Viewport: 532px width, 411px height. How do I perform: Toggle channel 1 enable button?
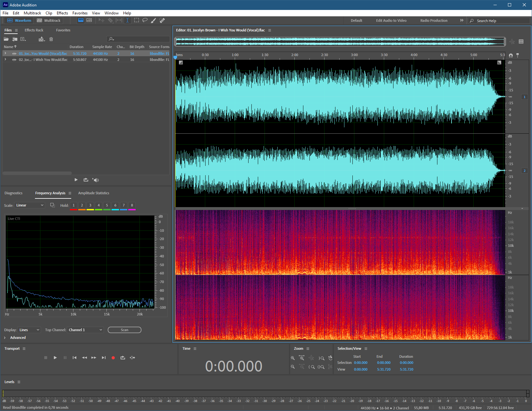[525, 97]
